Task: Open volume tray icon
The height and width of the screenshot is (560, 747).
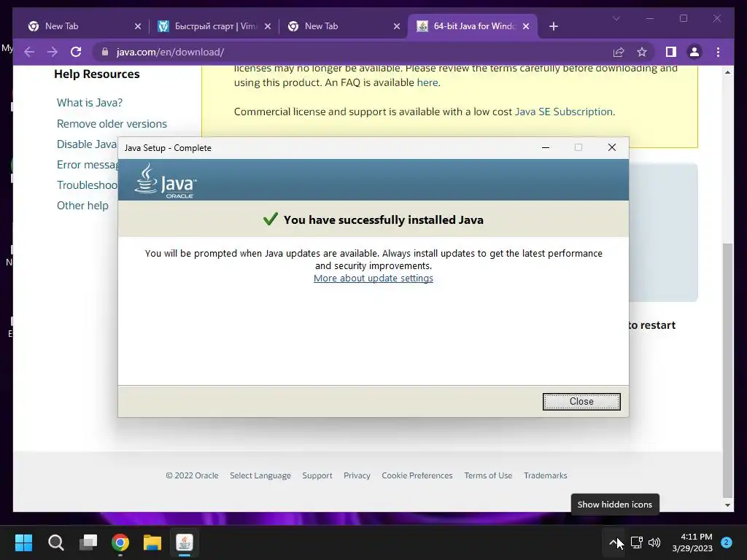Action: pos(654,542)
